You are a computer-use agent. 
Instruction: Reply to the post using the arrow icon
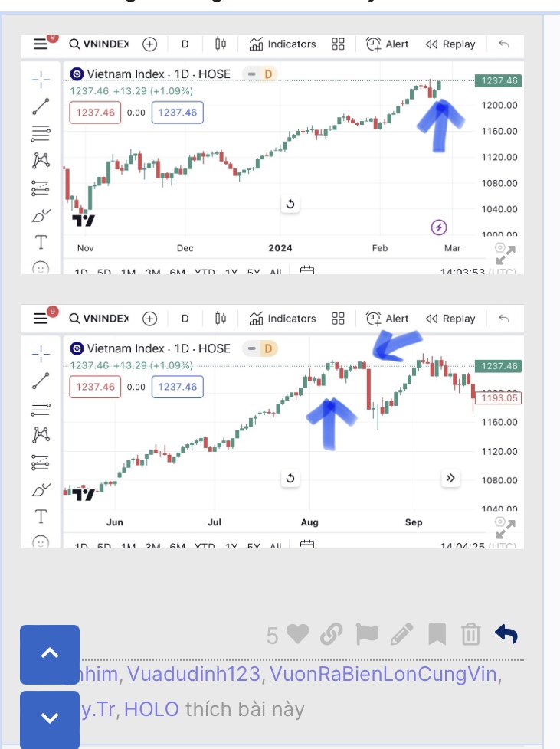click(x=506, y=634)
